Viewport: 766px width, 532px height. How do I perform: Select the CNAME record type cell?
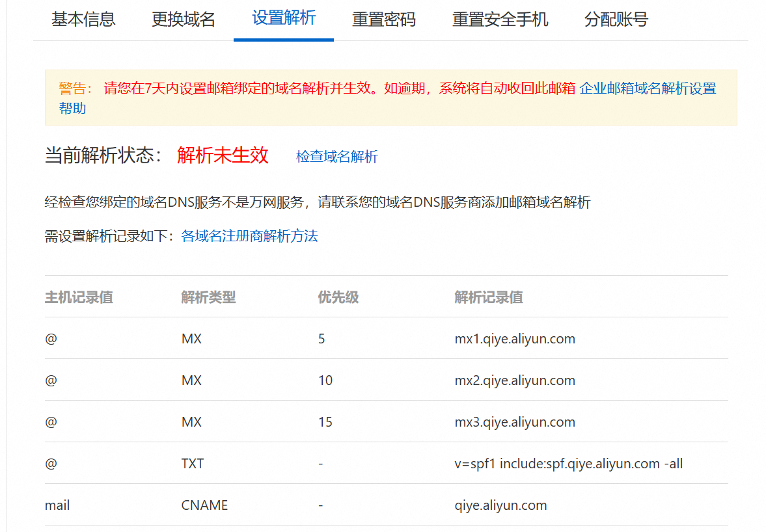204,505
